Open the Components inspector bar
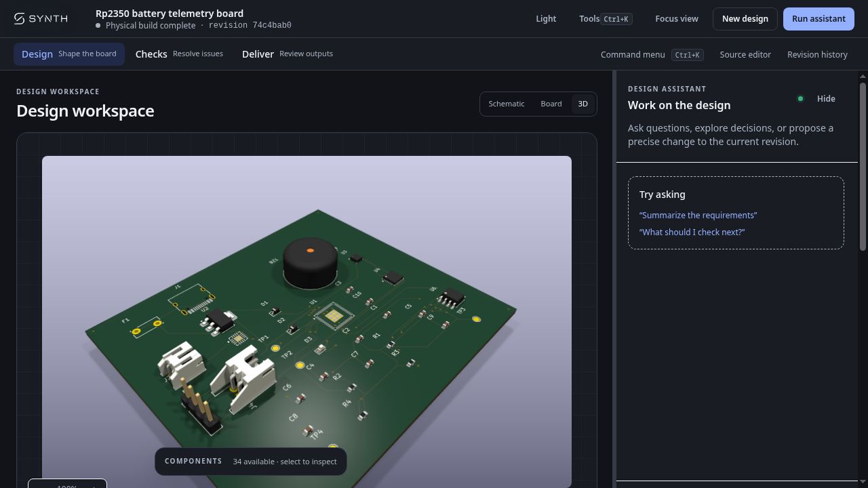Screen dimensions: 868x488 coord(251,461)
